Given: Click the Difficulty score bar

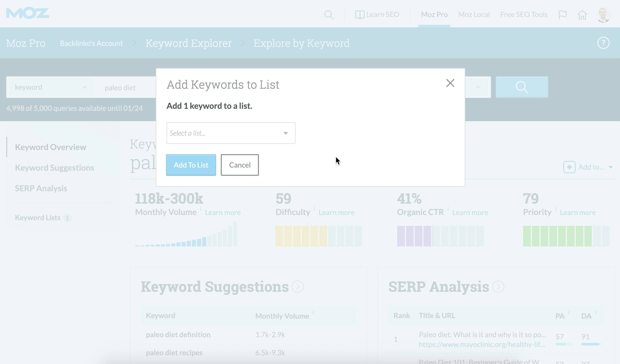Looking at the screenshot, I should point(319,236).
